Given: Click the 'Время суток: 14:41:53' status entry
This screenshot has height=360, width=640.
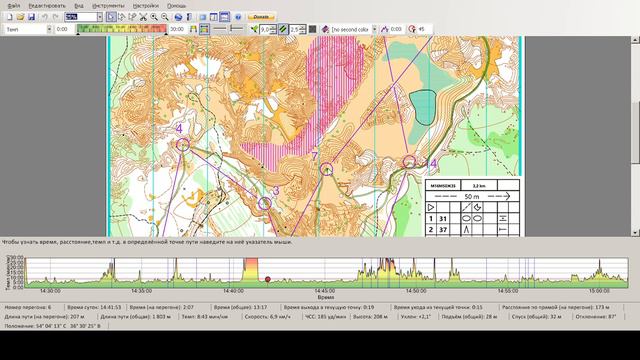Looking at the screenshot, I should [x=94, y=307].
